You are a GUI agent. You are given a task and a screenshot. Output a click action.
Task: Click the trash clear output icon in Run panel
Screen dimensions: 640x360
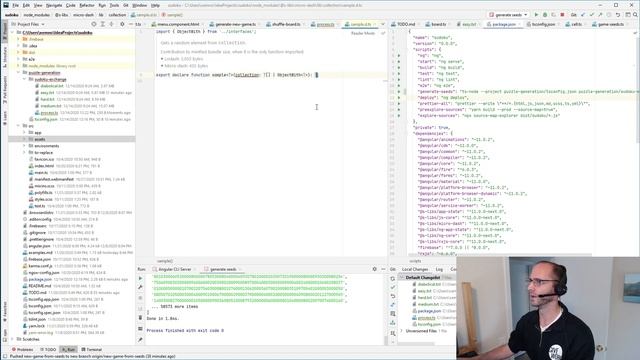(140, 318)
